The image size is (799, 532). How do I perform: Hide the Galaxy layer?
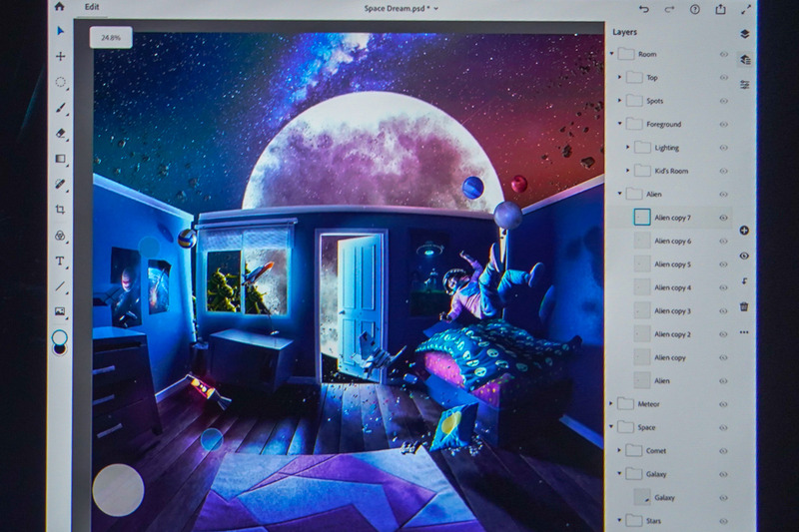[x=723, y=497]
